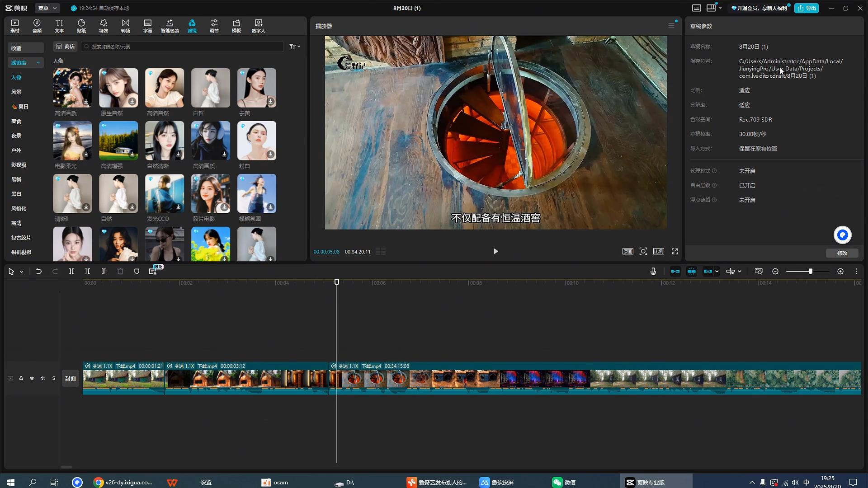Click the 导出 export button
The image size is (868, 488).
click(807, 8)
